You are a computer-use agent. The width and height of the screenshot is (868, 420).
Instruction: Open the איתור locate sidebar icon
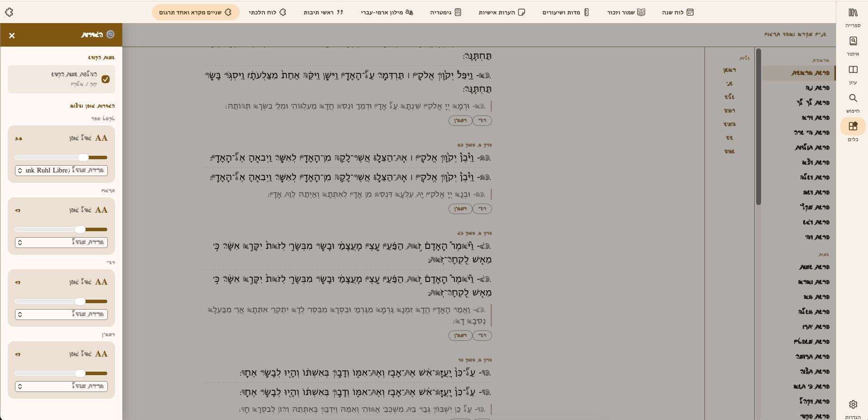[x=853, y=46]
